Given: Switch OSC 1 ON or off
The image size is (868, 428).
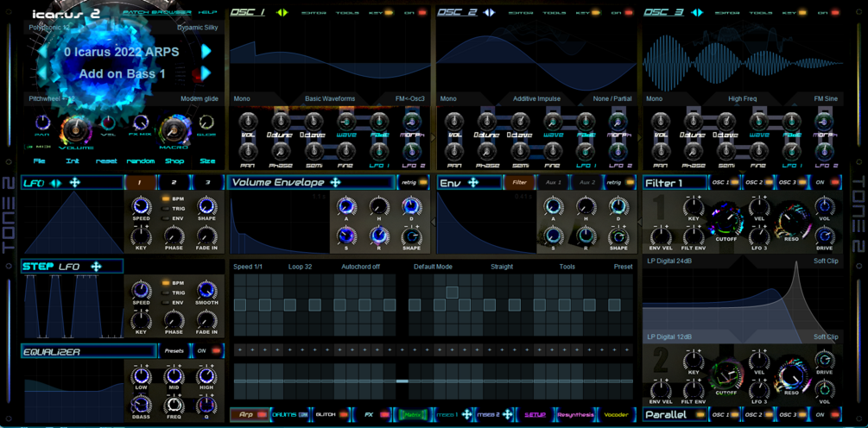Looking at the screenshot, I should point(423,12).
